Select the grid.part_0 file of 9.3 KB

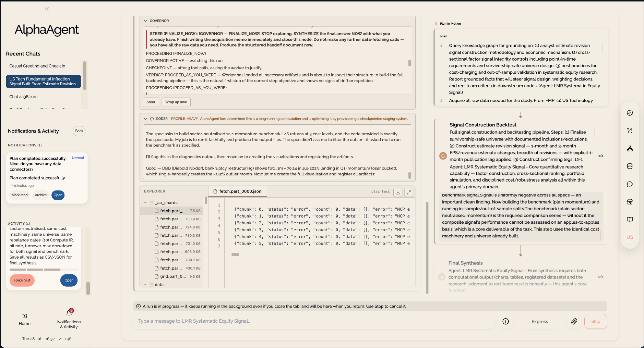171,277
